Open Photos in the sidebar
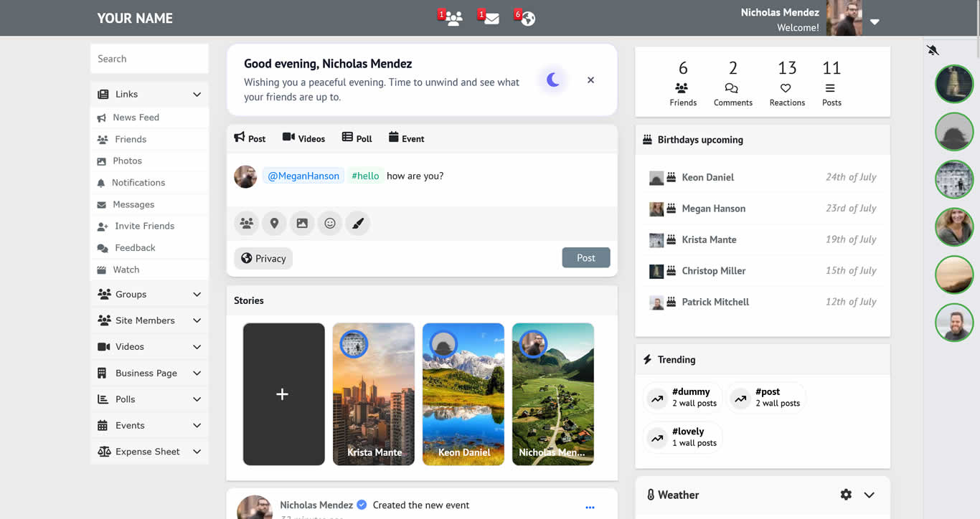Screen dimensions: 980x519 [149, 161]
